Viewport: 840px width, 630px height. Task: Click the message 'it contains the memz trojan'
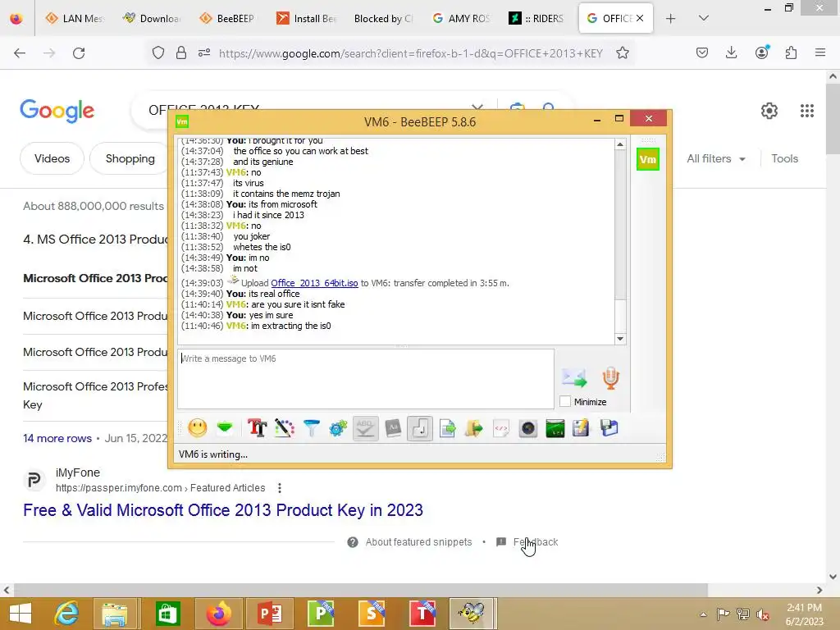pos(286,194)
